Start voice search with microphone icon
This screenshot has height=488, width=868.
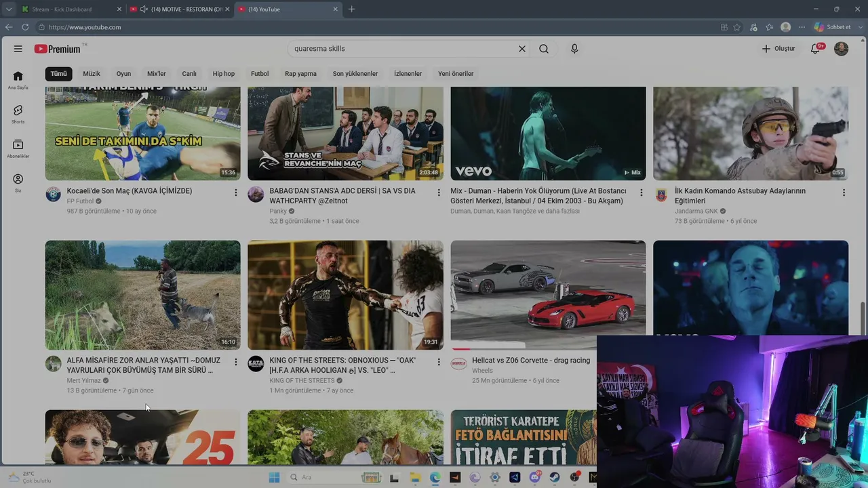click(574, 49)
